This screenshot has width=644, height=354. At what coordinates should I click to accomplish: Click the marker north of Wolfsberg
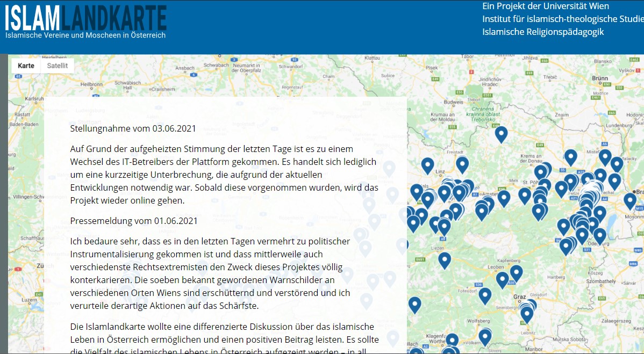pos(485,295)
